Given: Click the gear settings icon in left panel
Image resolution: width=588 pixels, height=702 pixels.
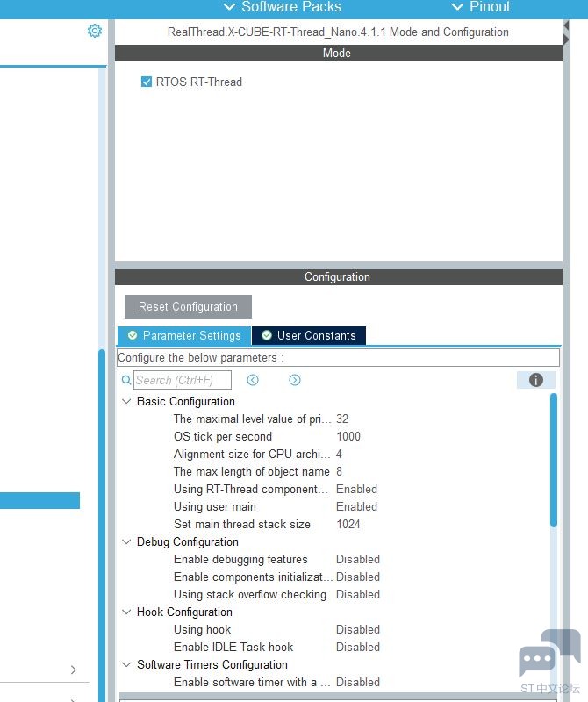Looking at the screenshot, I should [95, 31].
